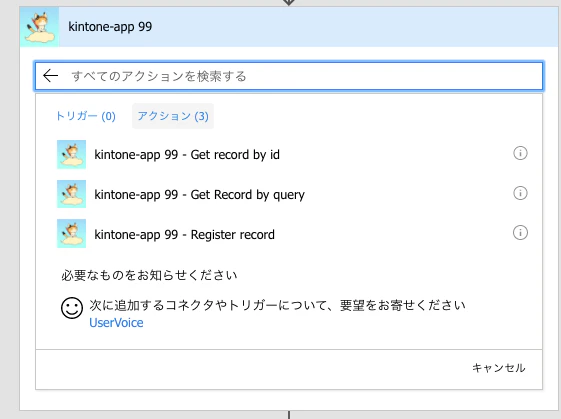Switch to the アクション (3) tab

click(173, 116)
